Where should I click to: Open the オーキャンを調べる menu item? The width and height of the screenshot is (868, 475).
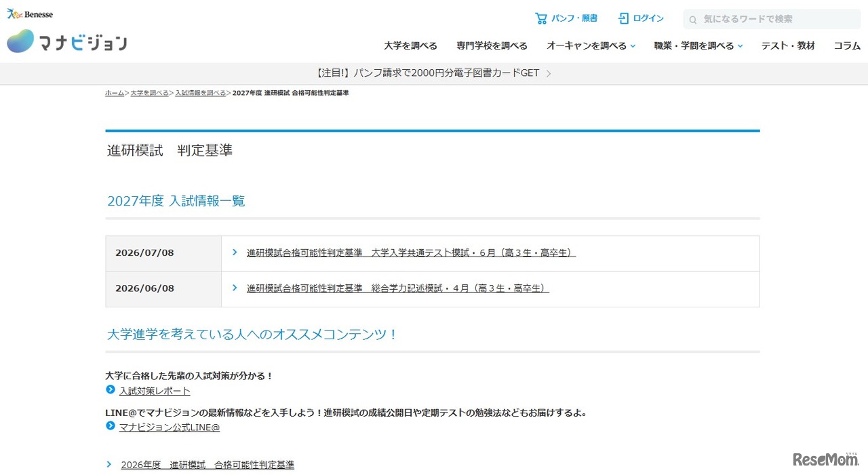point(587,46)
